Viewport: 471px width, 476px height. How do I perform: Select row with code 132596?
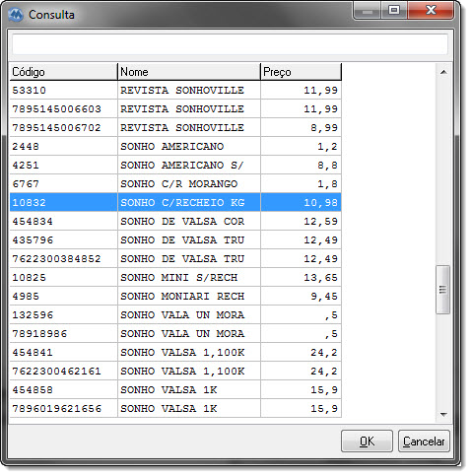point(175,314)
